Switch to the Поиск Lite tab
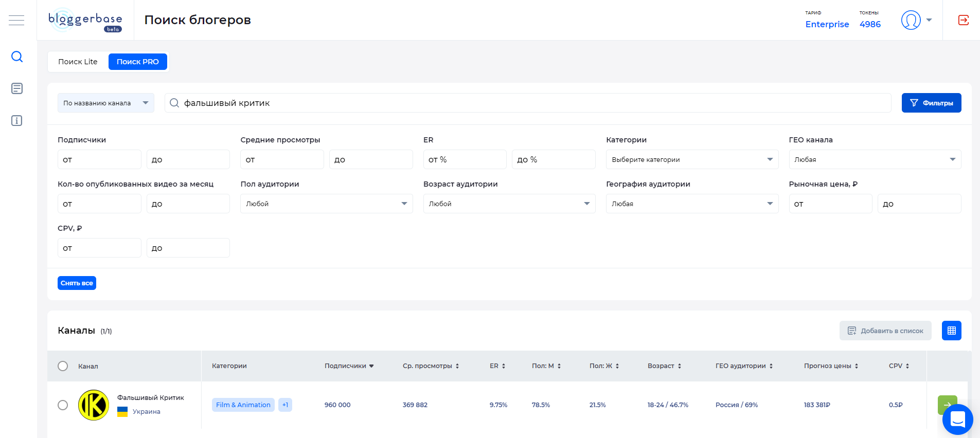This screenshot has height=438, width=980. point(78,62)
